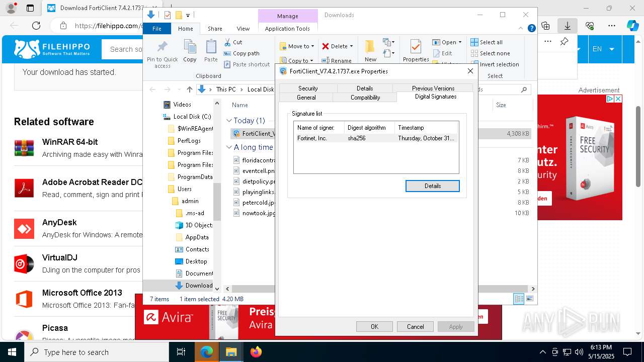This screenshot has height=362, width=644.
Task: Click the New folder icon
Action: (370, 46)
